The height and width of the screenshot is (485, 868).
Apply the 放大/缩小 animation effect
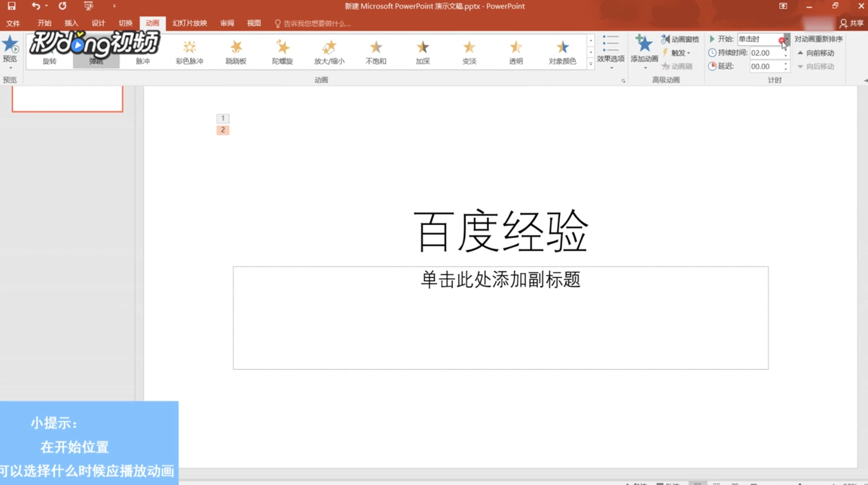(329, 52)
